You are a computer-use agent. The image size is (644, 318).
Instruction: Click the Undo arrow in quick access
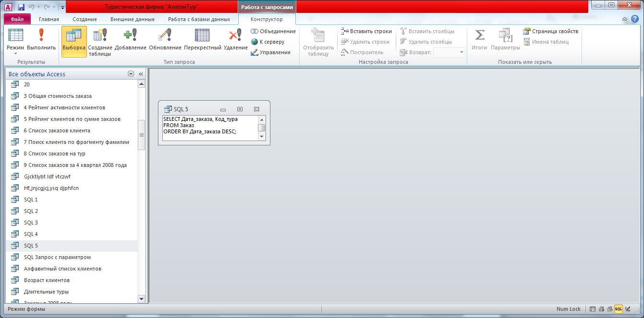coord(32,7)
